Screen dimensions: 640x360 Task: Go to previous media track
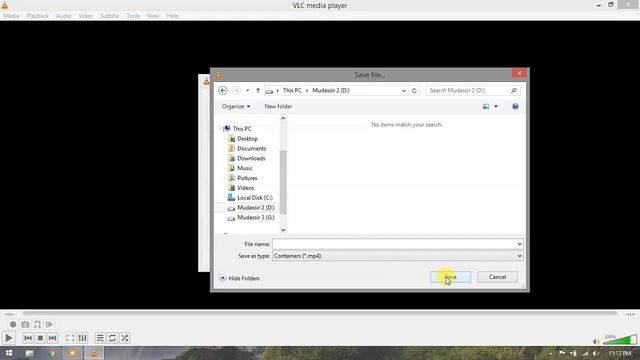pos(28,338)
